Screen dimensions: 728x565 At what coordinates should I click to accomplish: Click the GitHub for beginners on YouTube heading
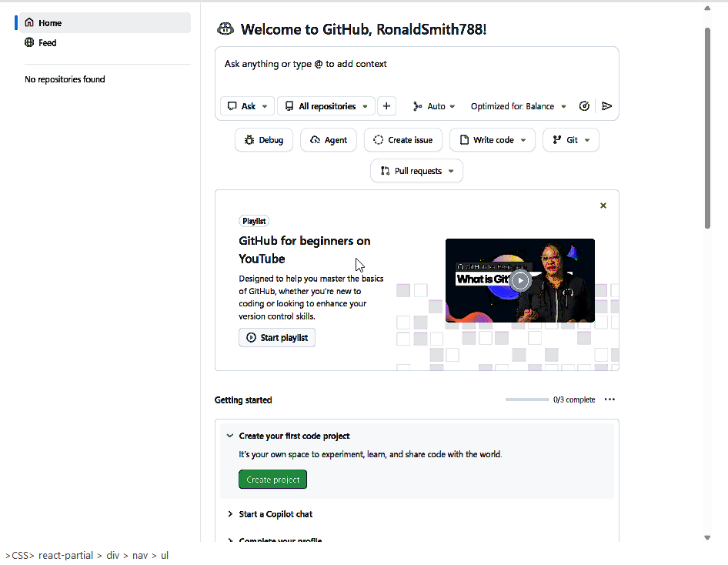(x=305, y=249)
